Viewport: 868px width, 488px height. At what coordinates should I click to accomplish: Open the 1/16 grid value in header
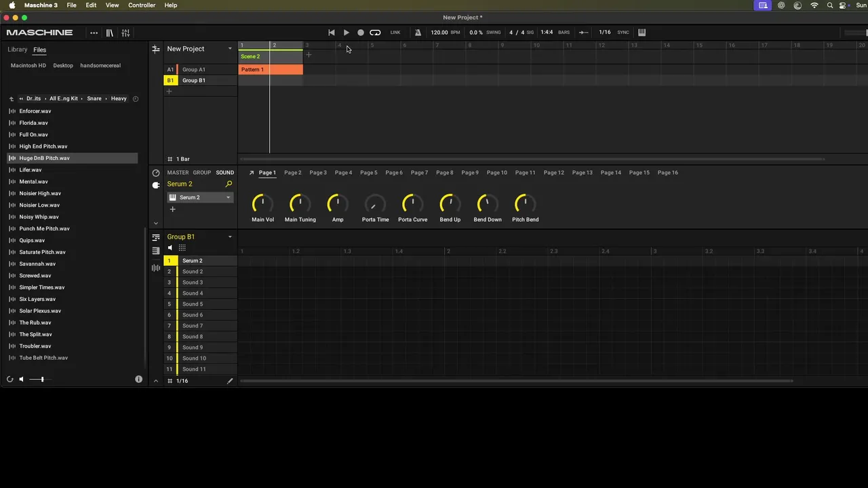(604, 33)
